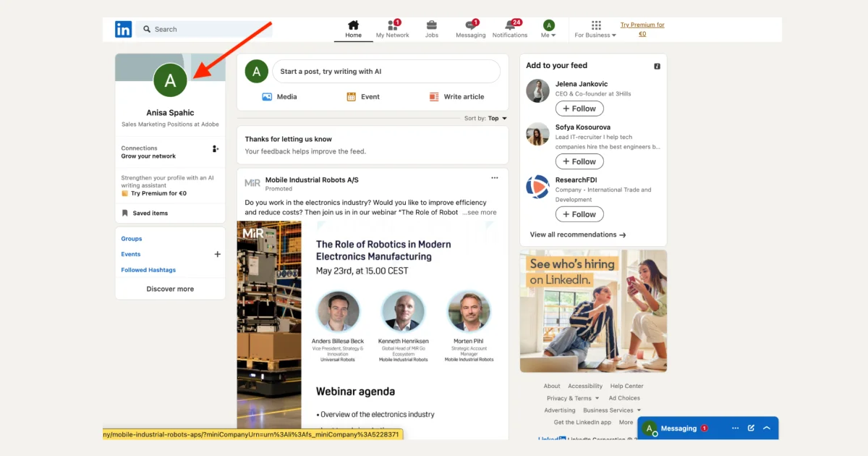The image size is (868, 456).
Task: Open the Home tab
Action: click(x=353, y=29)
